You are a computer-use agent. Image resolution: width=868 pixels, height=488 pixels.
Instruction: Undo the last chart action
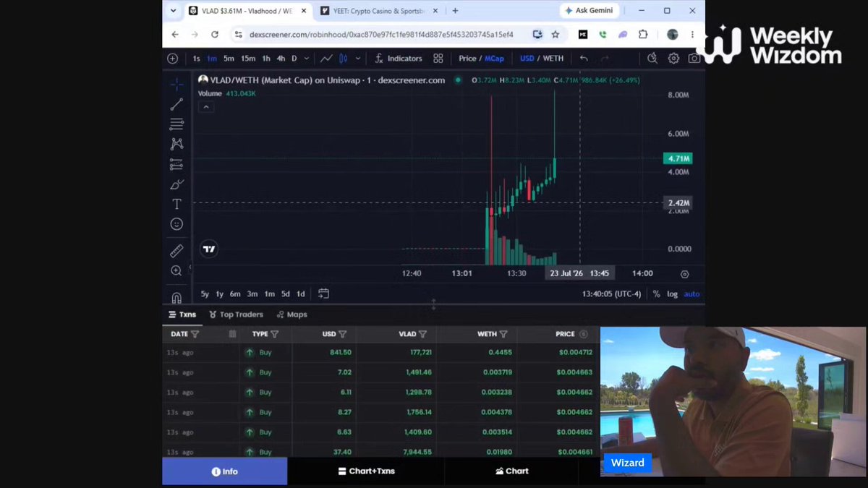click(584, 59)
